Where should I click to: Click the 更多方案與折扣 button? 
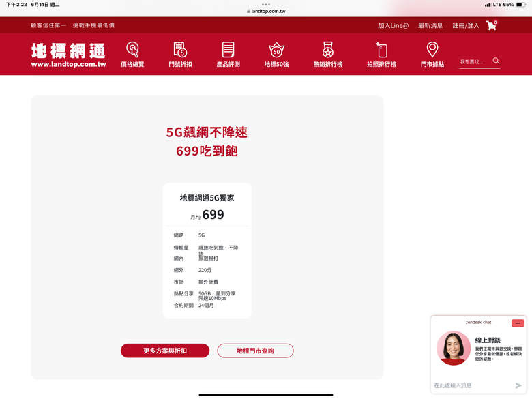click(165, 351)
